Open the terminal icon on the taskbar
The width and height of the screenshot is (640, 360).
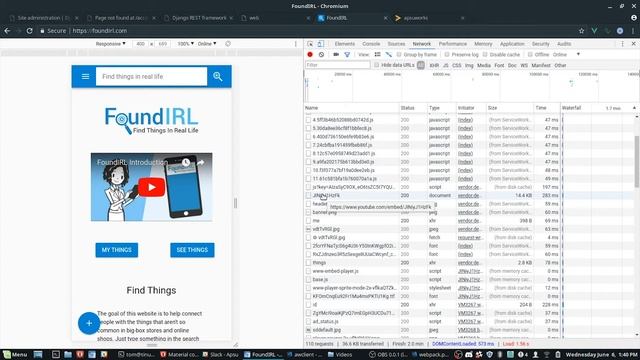56,354
